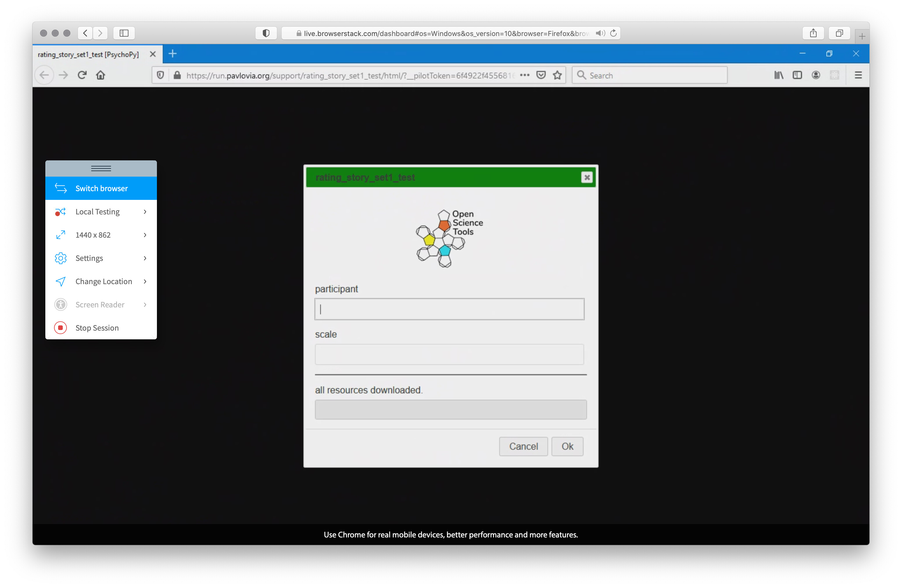This screenshot has width=902, height=588.
Task: Open Firefox library icon
Action: (x=778, y=75)
